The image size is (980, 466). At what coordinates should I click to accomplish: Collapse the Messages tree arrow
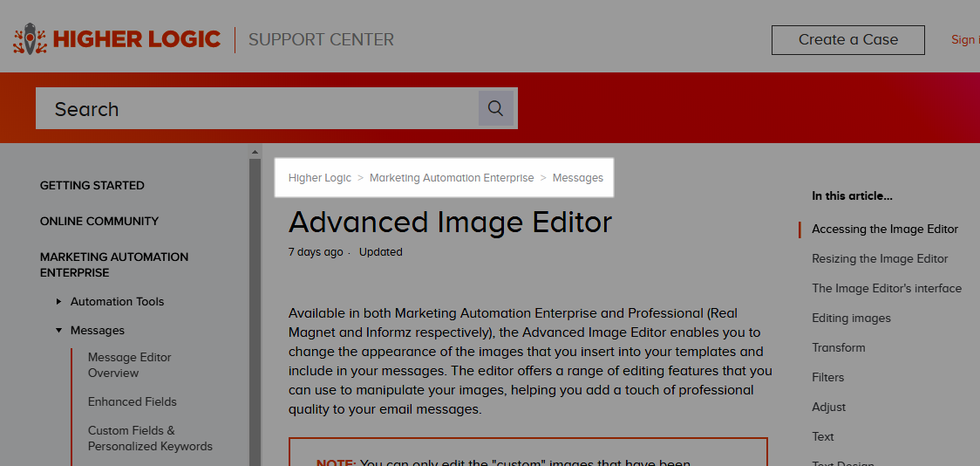click(x=58, y=330)
